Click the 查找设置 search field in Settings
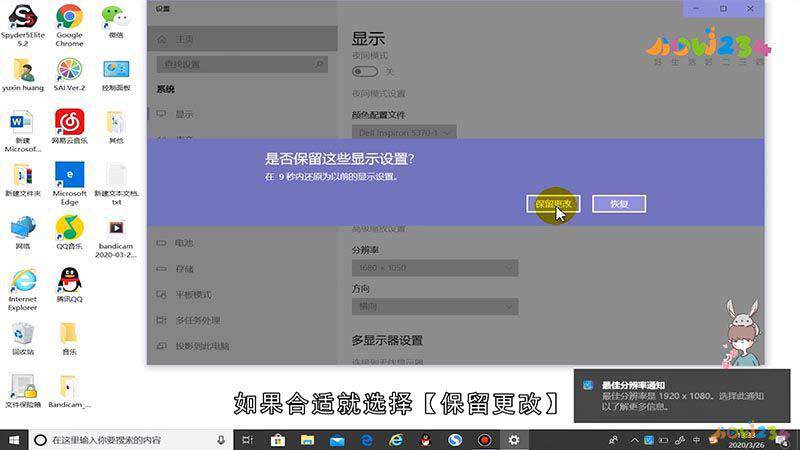The width and height of the screenshot is (800, 450). tap(242, 64)
